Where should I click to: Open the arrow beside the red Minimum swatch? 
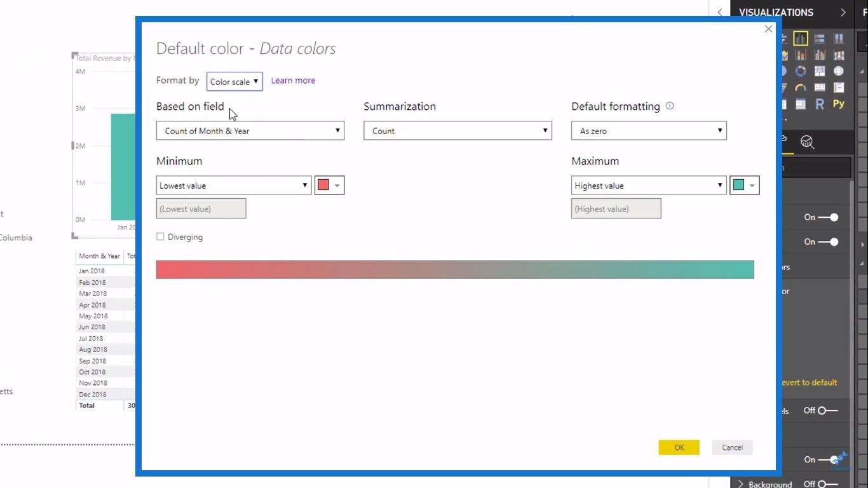click(x=337, y=186)
